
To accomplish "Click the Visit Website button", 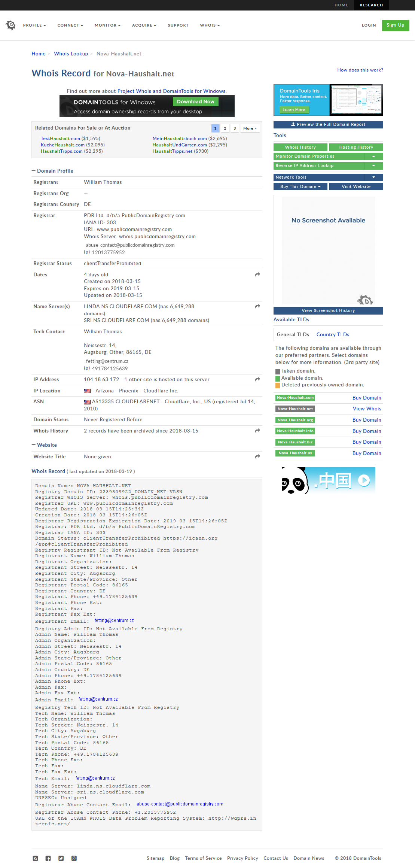I will [356, 186].
